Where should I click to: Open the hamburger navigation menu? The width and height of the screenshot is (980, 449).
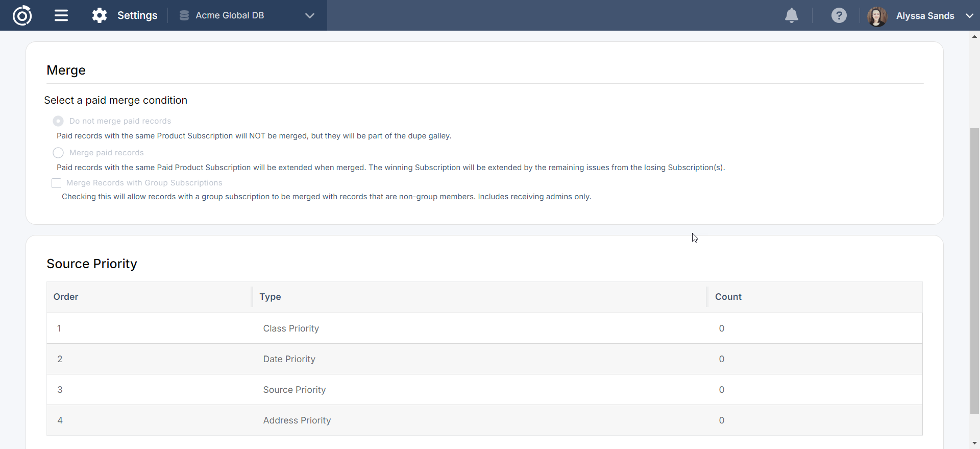point(61,15)
